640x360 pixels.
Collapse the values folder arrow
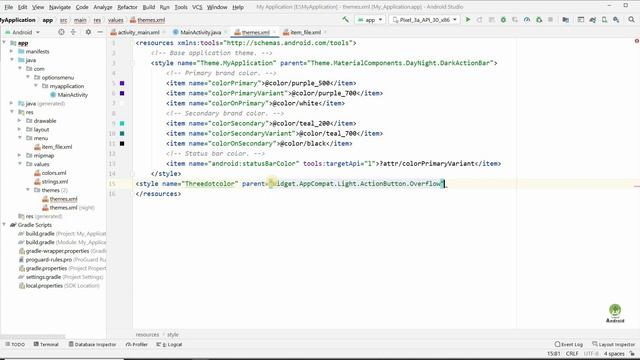pyautogui.click(x=20, y=164)
